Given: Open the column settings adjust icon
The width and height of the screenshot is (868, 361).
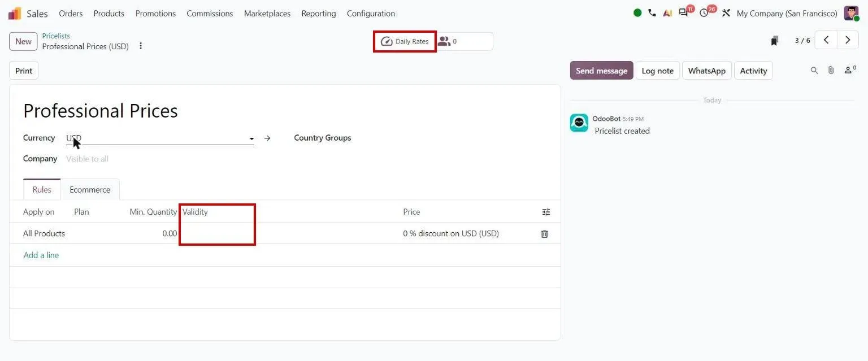Looking at the screenshot, I should tap(546, 212).
